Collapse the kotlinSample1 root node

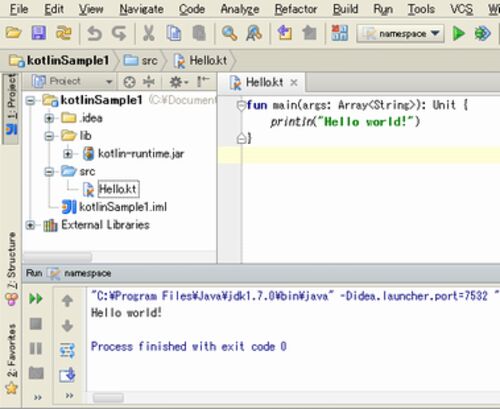31,100
